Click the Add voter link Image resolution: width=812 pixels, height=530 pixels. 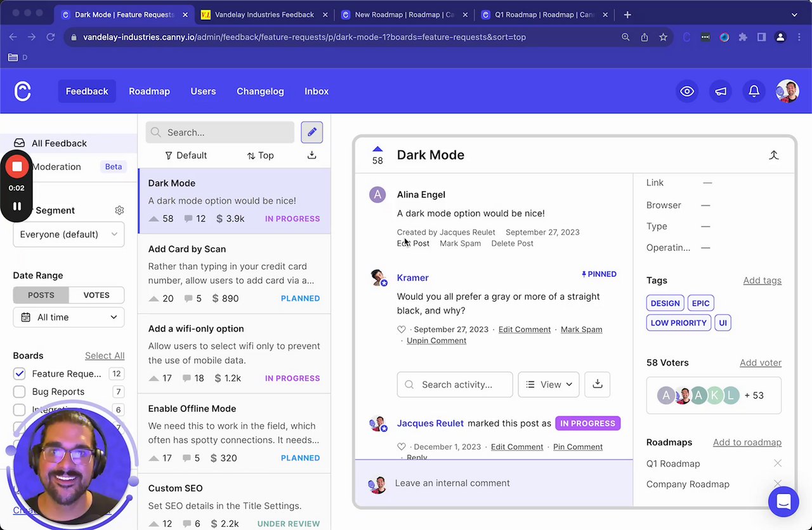pos(761,363)
